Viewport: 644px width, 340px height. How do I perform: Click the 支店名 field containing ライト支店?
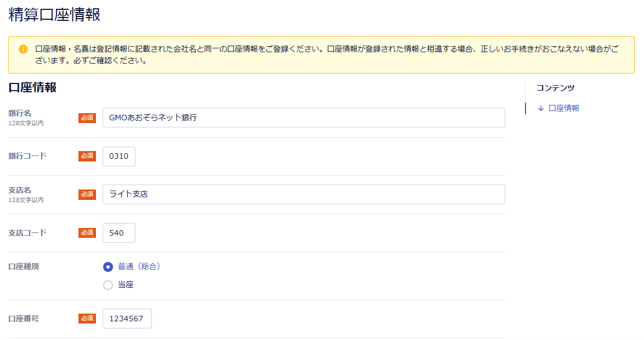(x=303, y=194)
